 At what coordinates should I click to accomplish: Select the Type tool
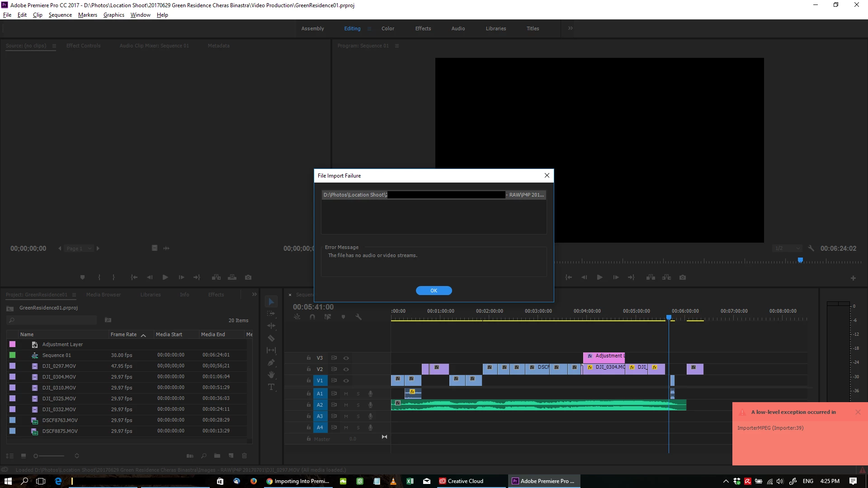[271, 387]
